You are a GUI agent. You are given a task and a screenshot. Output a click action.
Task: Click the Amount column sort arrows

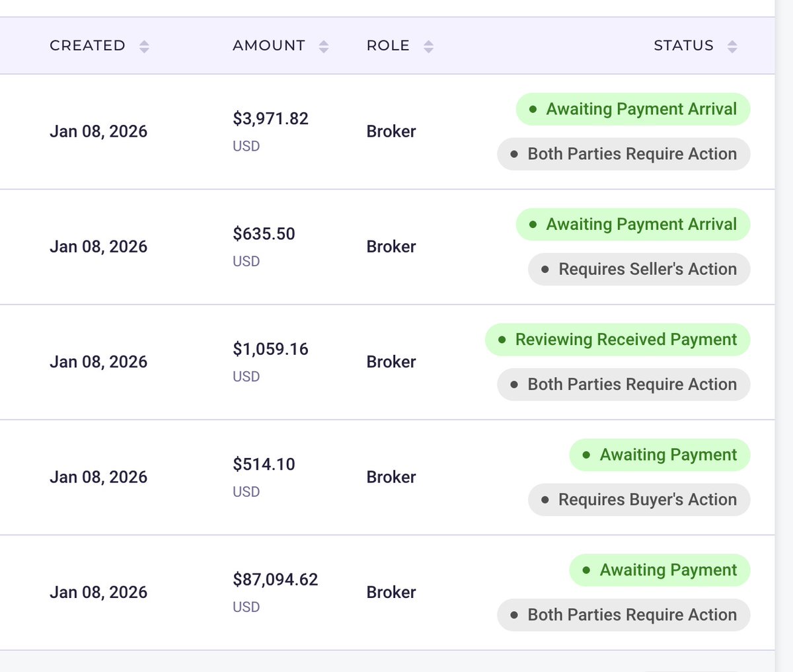324,46
